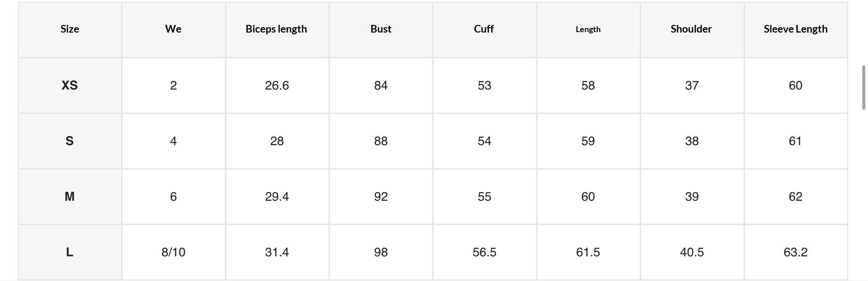Screen dimensions: 868x281
Task: Select the 40.5 shoulder value cell
Action: pos(692,252)
